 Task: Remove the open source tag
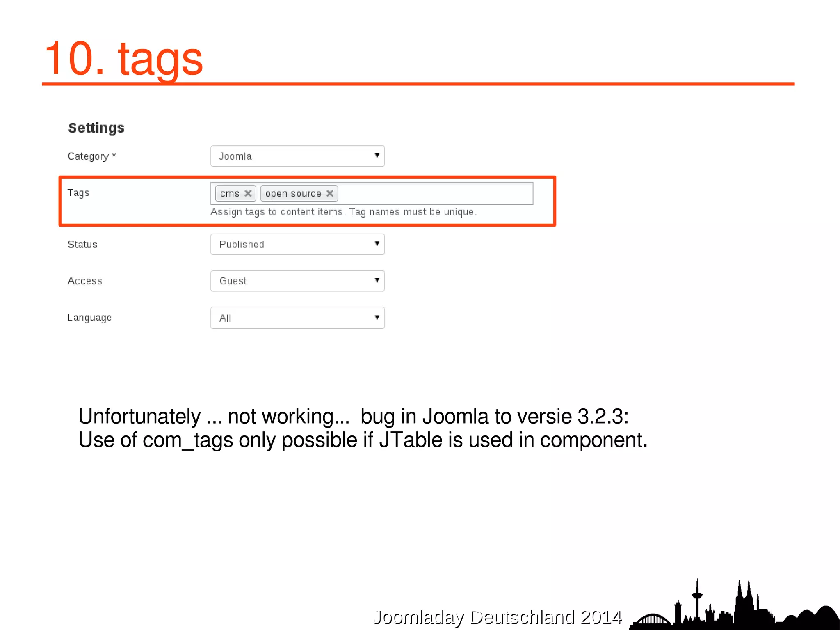(x=330, y=193)
